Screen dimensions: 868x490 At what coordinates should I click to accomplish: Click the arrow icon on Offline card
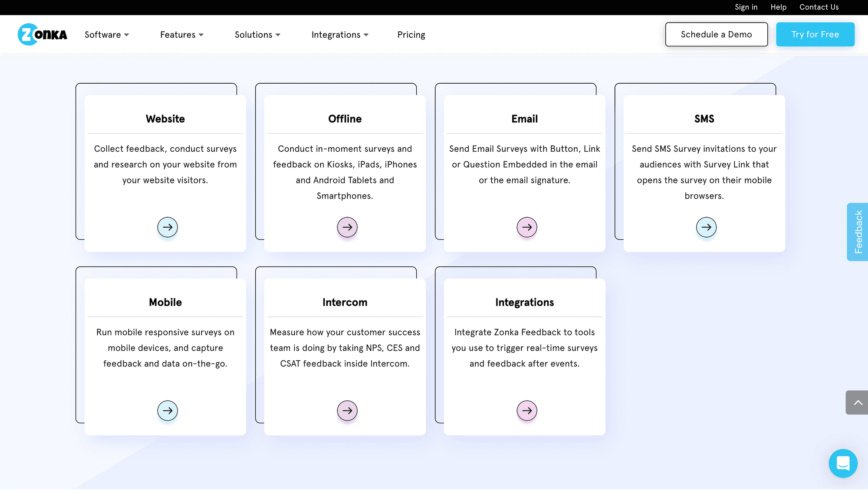coord(347,227)
